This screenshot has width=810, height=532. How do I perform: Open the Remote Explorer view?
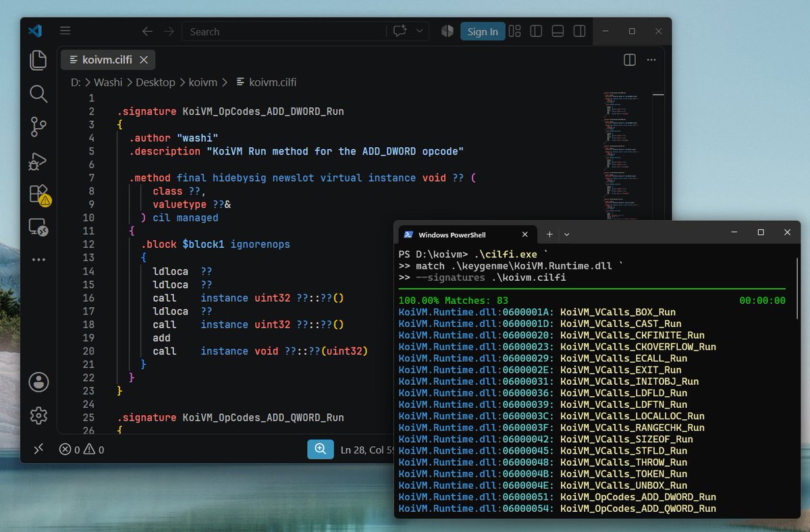coord(38,228)
